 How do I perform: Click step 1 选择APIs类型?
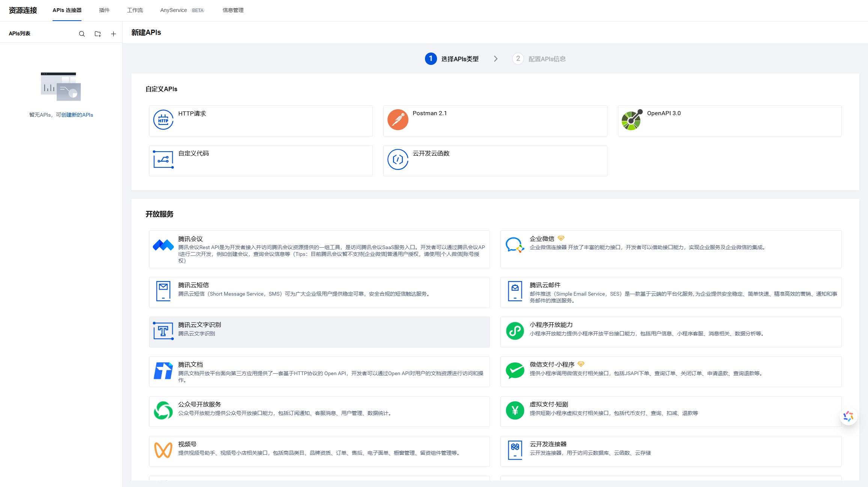[452, 59]
